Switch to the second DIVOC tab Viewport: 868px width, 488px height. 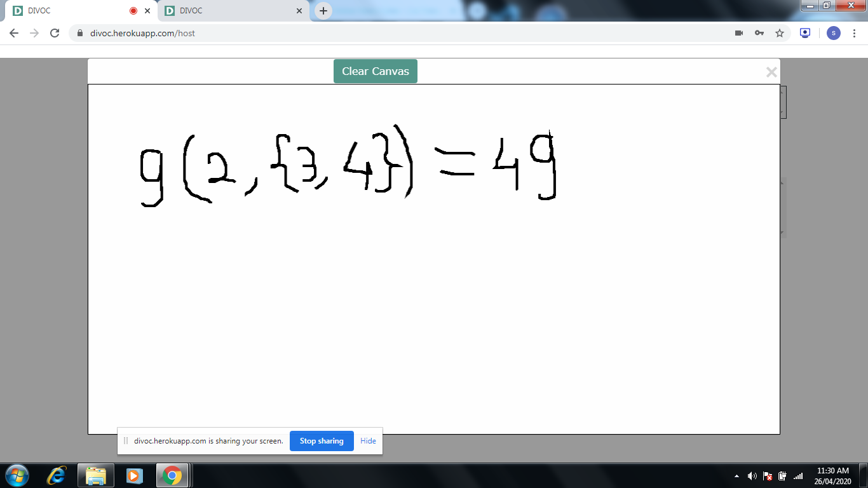[x=232, y=11]
